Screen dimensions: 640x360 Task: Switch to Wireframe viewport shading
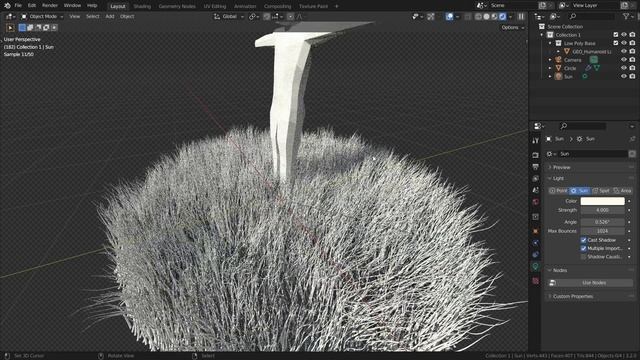(478, 17)
